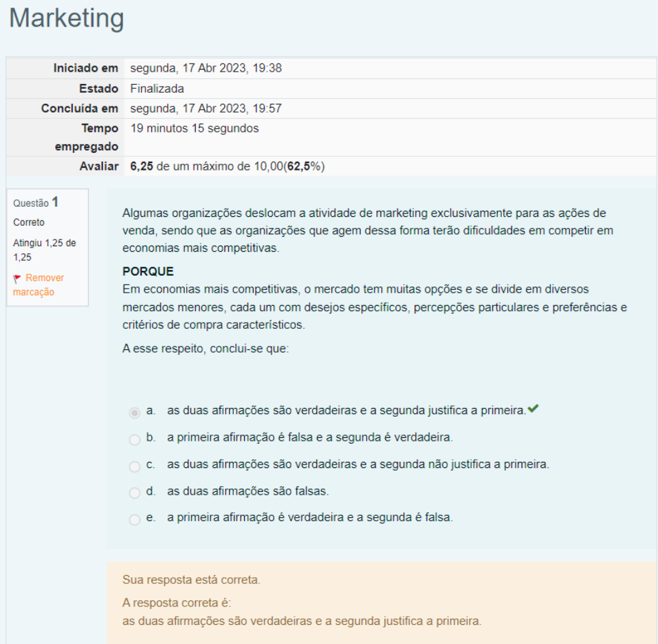Screen dimensions: 658x644
Task: Pick radio button for option c
Action: pyautogui.click(x=134, y=466)
